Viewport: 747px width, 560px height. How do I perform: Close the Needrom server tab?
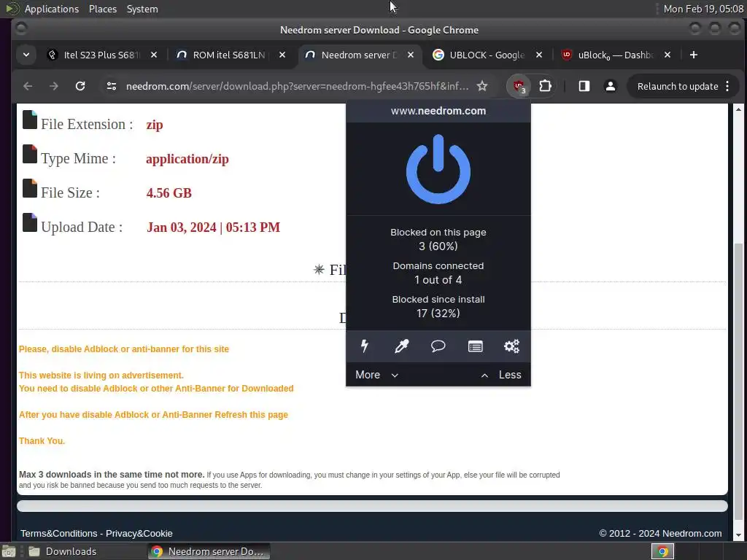(x=411, y=55)
